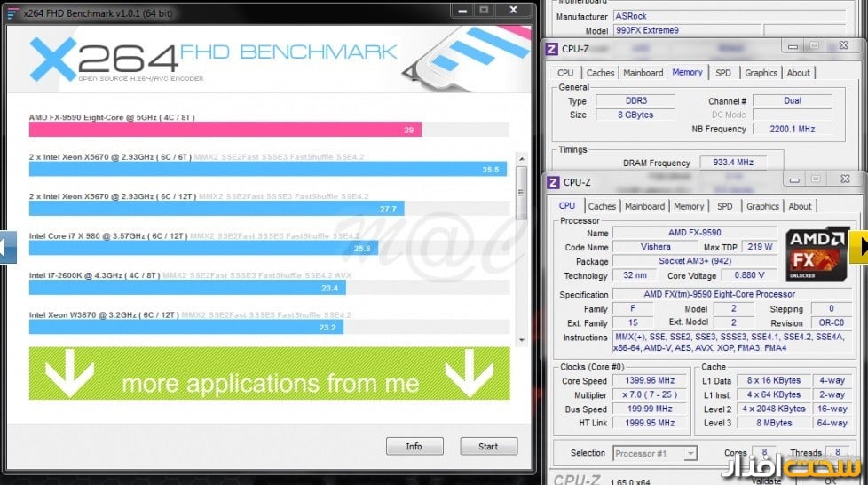
Task: Click the Name field showing AMD FX-9590
Action: click(x=694, y=233)
